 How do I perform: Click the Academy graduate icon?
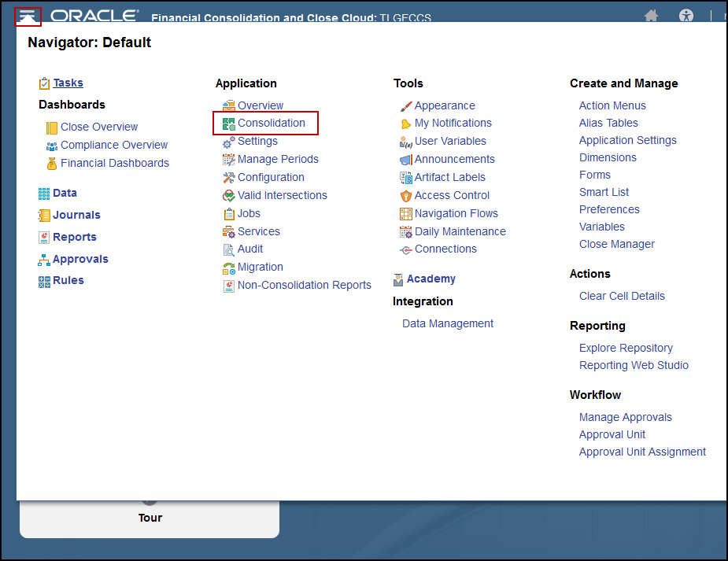click(x=398, y=279)
